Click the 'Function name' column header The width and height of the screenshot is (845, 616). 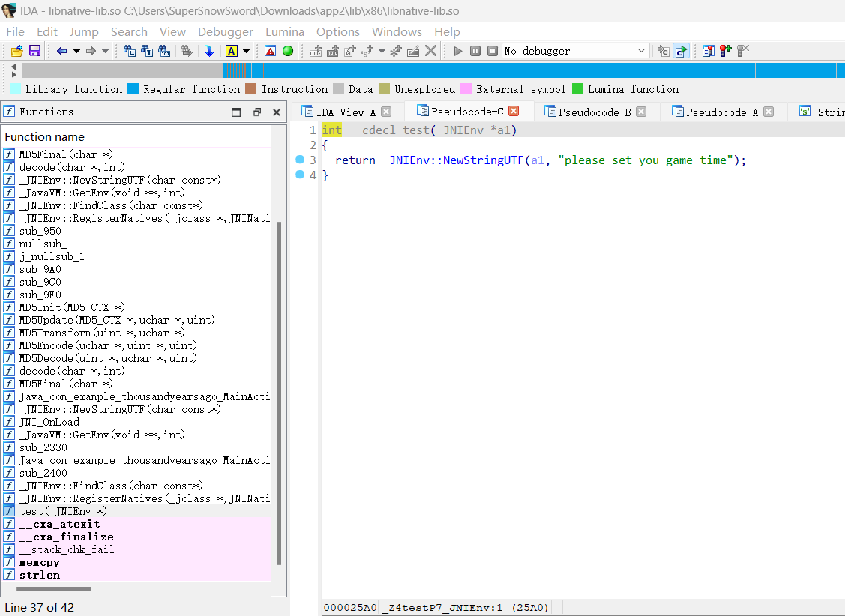tap(137, 137)
